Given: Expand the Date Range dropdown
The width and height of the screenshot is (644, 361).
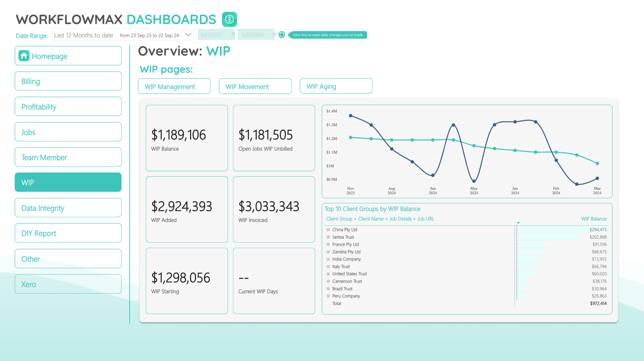Looking at the screenshot, I should 188,35.
